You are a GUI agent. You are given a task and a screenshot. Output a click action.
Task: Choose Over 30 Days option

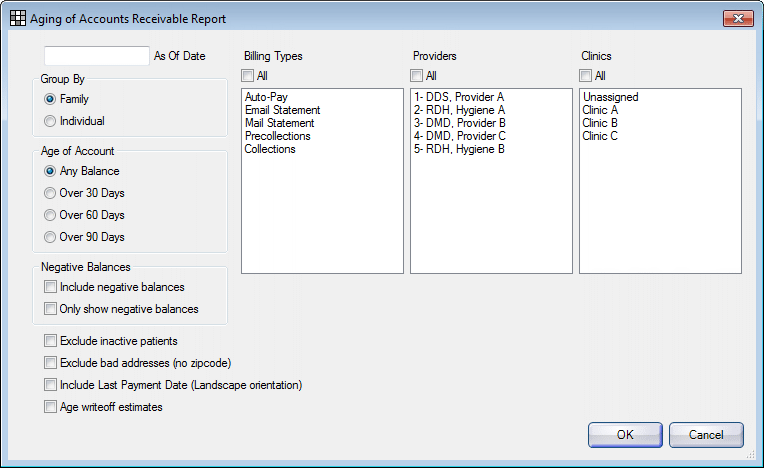[50, 193]
